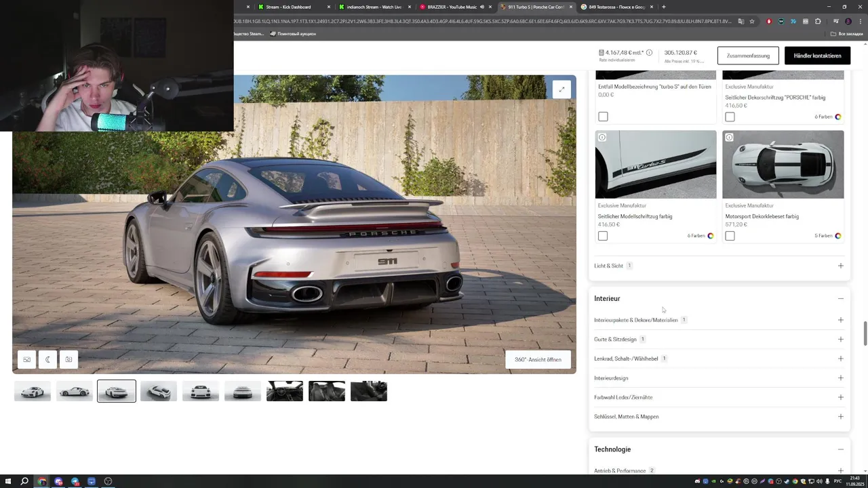Expand the Interieurdesign row

click(x=719, y=378)
